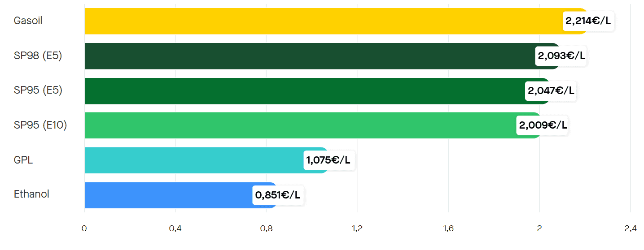
Task: Select the SP95 (E5) category label
Action: [38, 91]
